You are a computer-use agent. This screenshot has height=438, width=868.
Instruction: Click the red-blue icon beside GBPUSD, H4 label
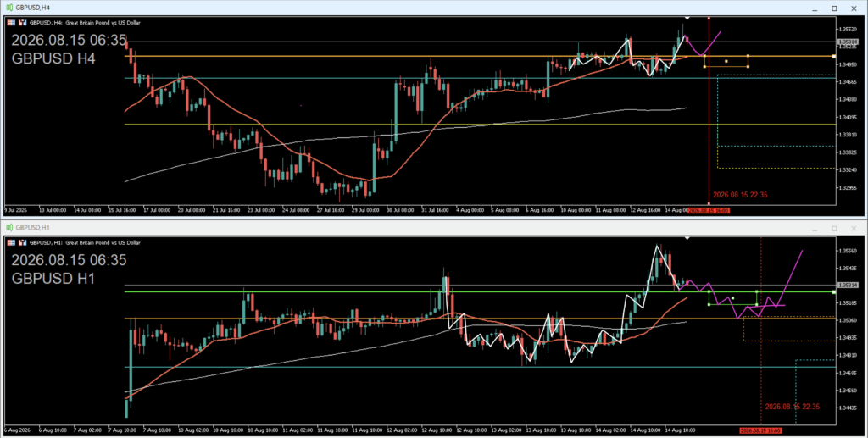[23, 23]
